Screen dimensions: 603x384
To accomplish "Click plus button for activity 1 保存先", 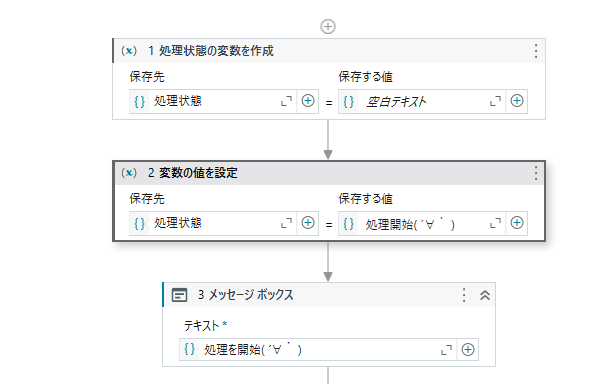I will coord(308,101).
